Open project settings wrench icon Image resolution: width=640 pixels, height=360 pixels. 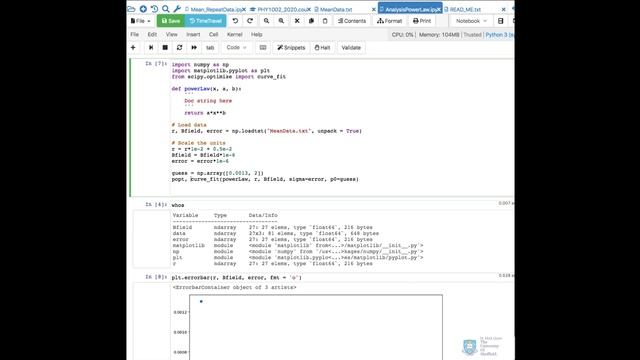pyautogui.click(x=177, y=9)
